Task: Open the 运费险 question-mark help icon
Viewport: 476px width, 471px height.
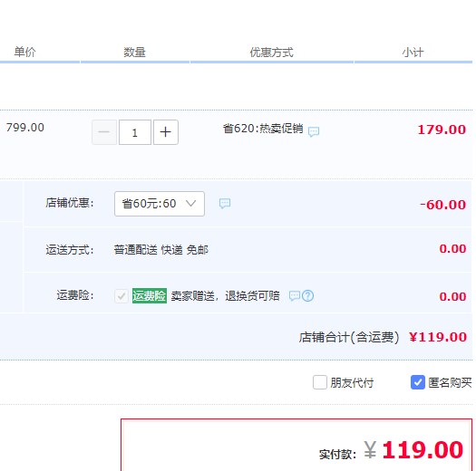Action: [308, 295]
